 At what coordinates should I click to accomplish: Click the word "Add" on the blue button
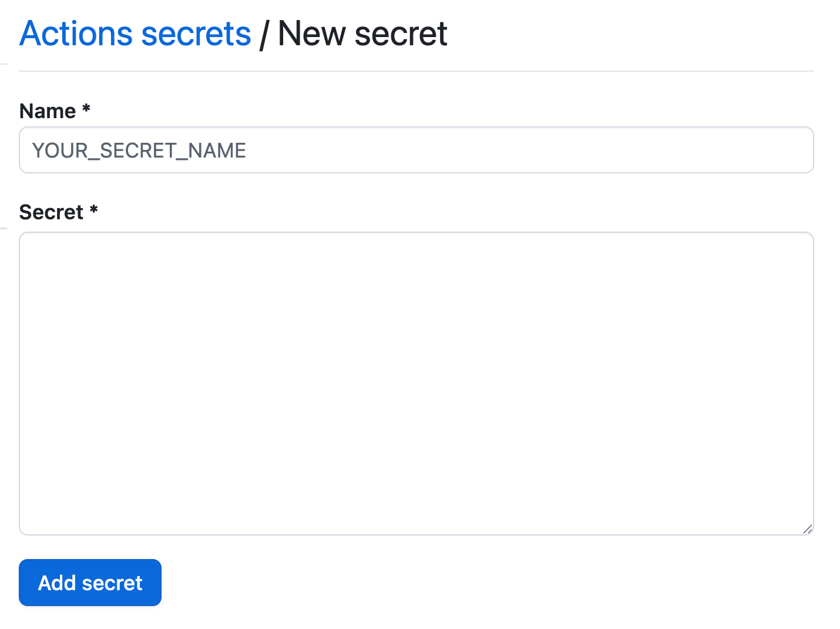[57, 583]
